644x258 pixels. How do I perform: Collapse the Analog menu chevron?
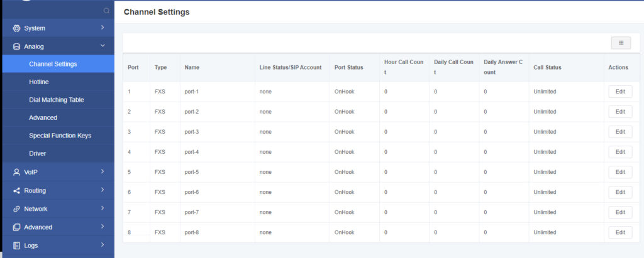tap(103, 46)
